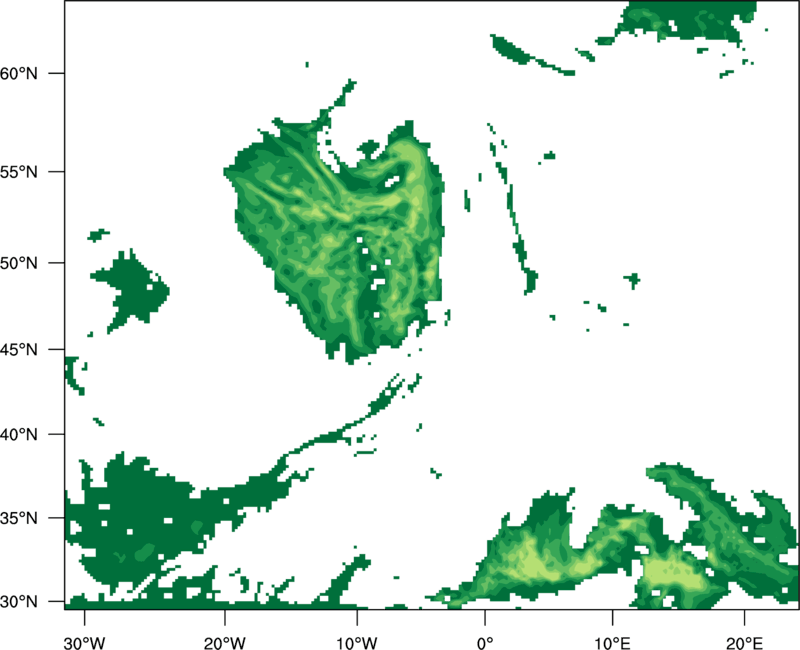Click the 35°N latitude label
The width and height of the screenshot is (800, 650).
pyautogui.click(x=19, y=518)
